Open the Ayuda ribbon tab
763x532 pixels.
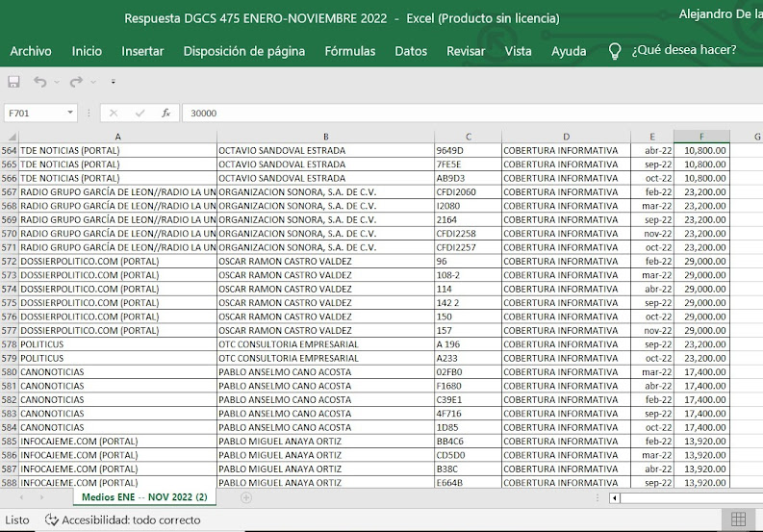pos(569,51)
